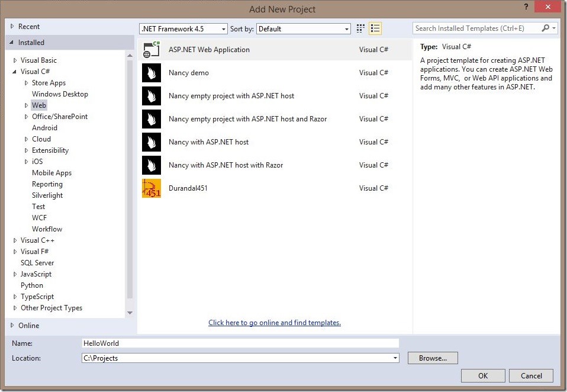Select the SQL Server category
567x392 pixels.
click(37, 263)
